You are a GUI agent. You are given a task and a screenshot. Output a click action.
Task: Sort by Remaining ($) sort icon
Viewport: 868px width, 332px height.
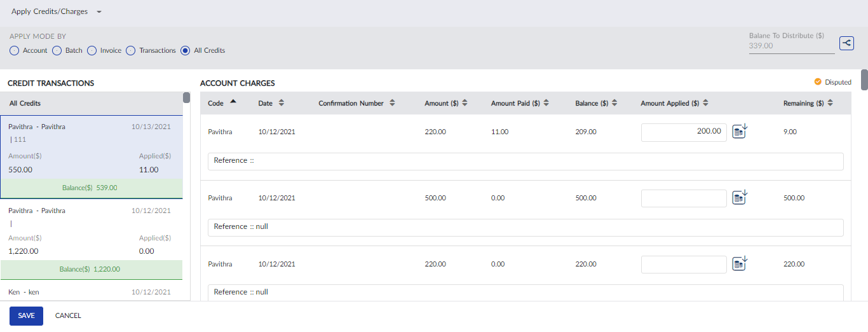point(830,103)
